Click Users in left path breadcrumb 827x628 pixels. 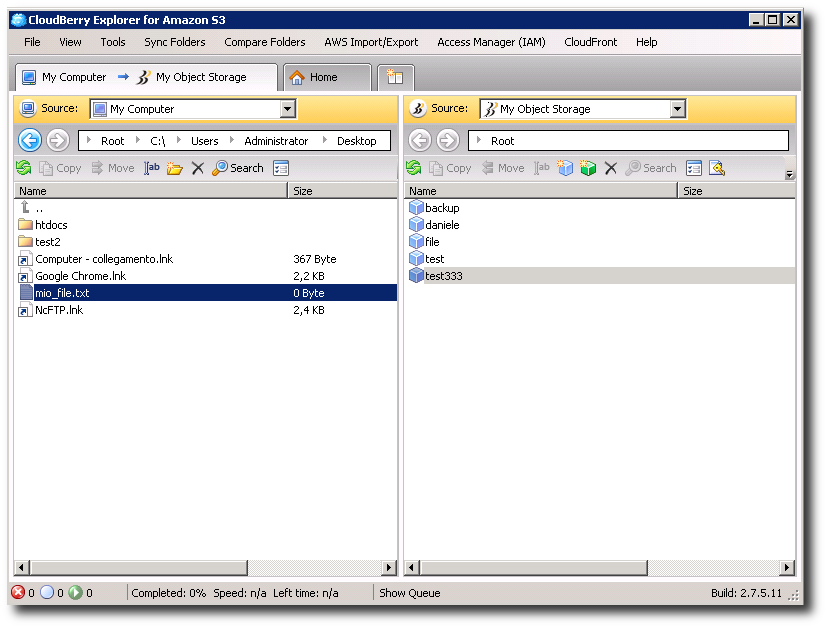(x=205, y=141)
